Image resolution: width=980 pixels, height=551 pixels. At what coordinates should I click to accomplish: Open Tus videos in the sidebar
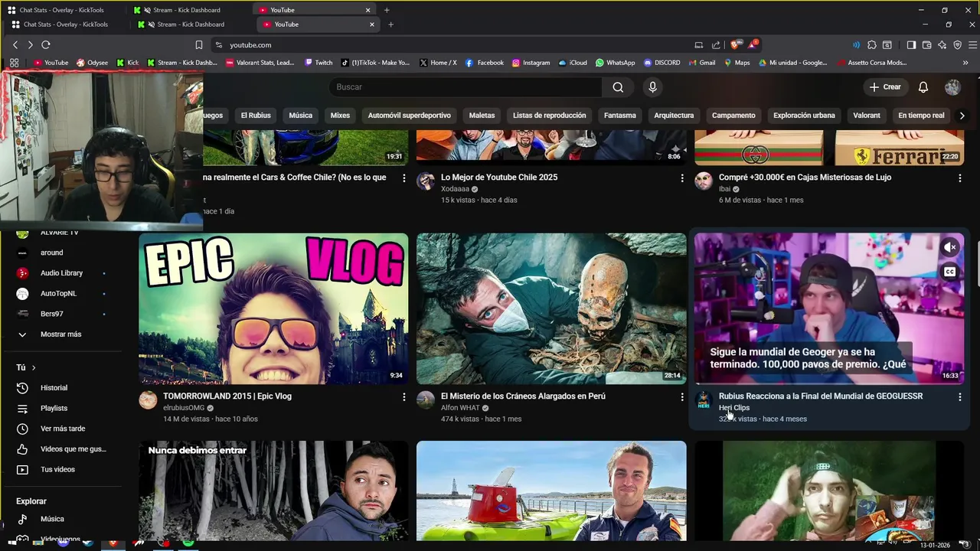coord(57,469)
